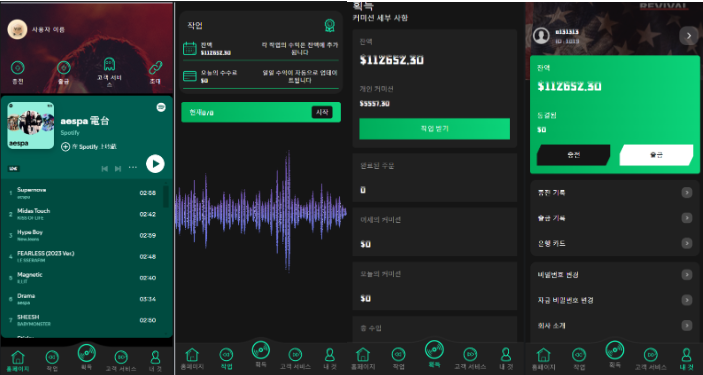Select 고객 서비스 tab in the aespa home screen
This screenshot has width=703, height=375.
121,361
